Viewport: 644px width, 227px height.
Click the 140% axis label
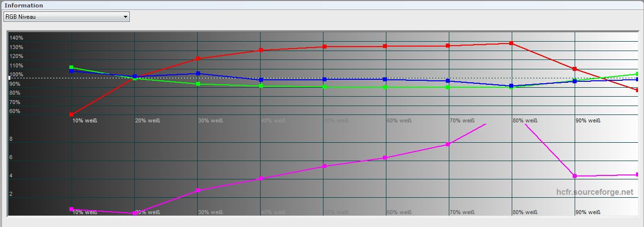[16, 38]
